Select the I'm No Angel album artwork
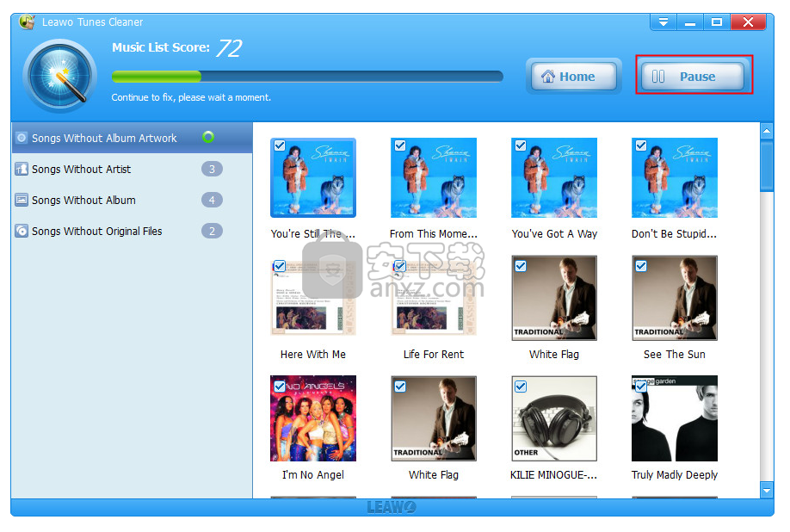Image resolution: width=790 pixels, height=532 pixels. [x=313, y=418]
